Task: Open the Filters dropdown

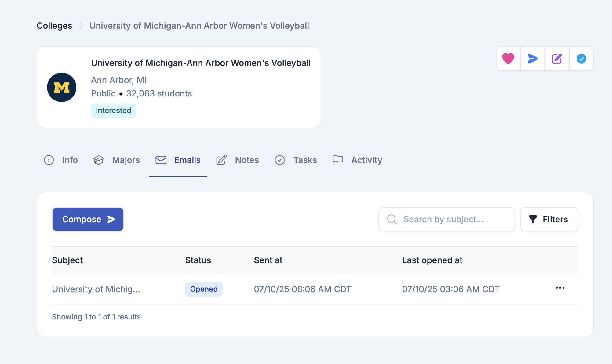Action: (549, 219)
